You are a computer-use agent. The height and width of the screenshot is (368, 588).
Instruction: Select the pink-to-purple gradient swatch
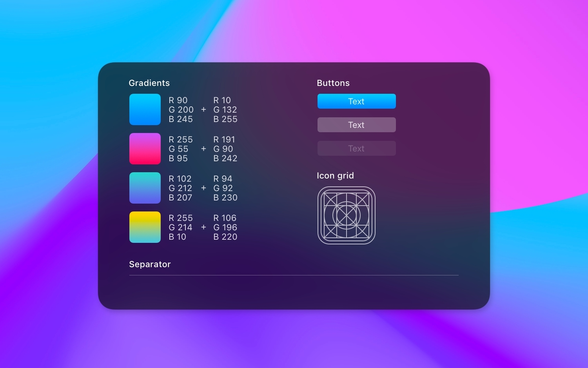tap(145, 149)
